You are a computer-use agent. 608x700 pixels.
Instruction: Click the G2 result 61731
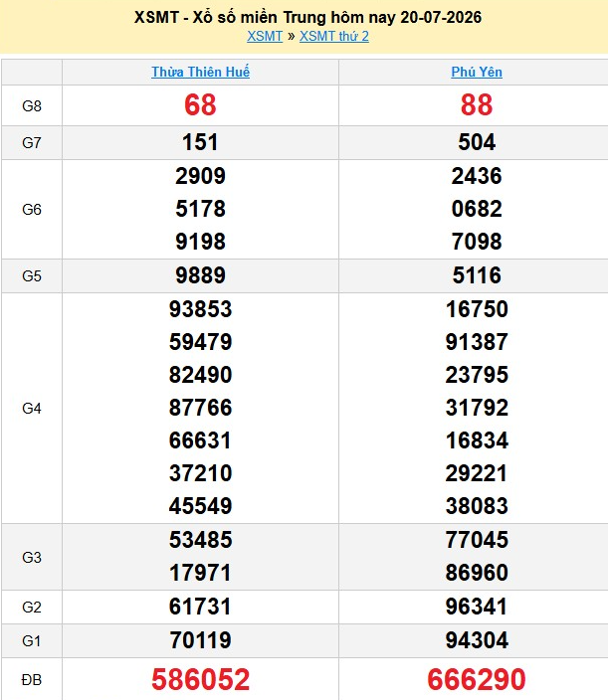click(x=200, y=607)
